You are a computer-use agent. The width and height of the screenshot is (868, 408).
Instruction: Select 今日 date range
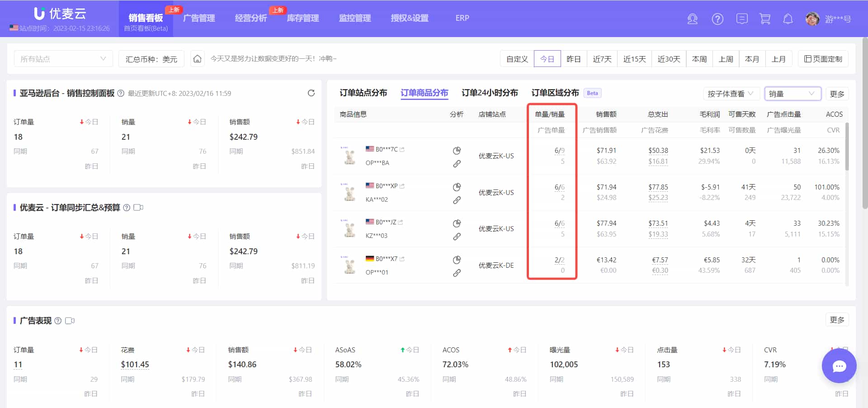click(547, 59)
